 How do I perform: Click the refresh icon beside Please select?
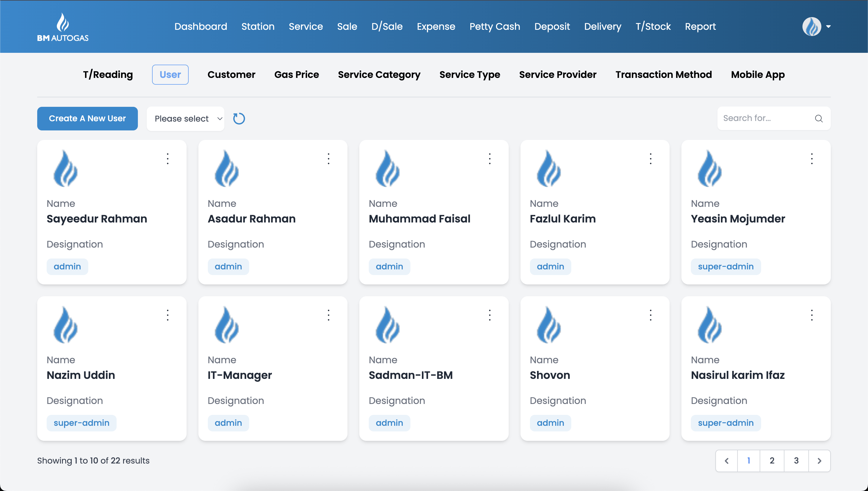pos(239,118)
